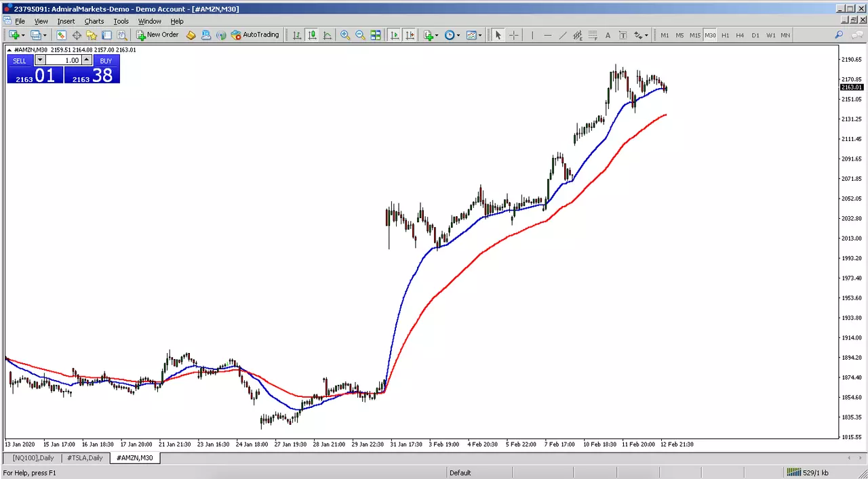Select H4 timeframe
Image resolution: width=868 pixels, height=479 pixels.
tap(740, 35)
